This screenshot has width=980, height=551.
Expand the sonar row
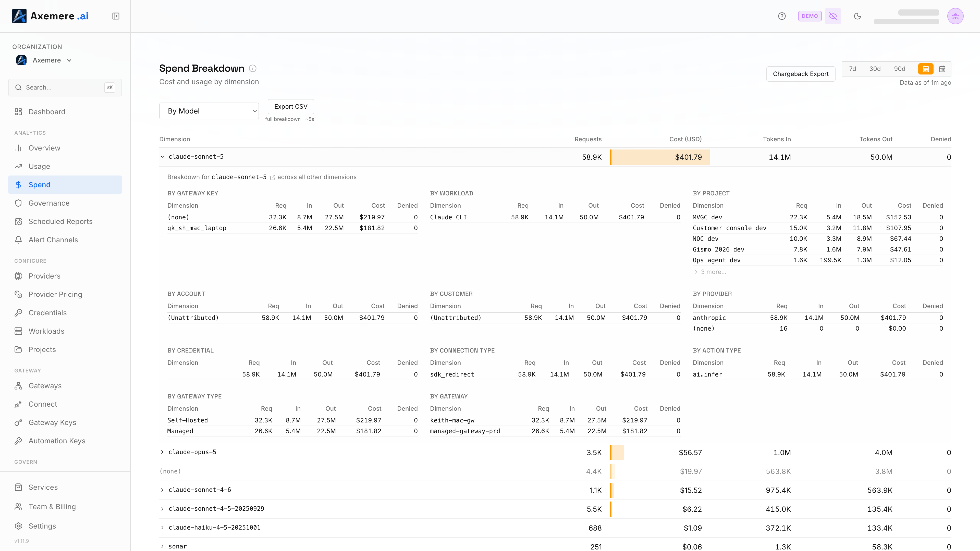point(162,546)
